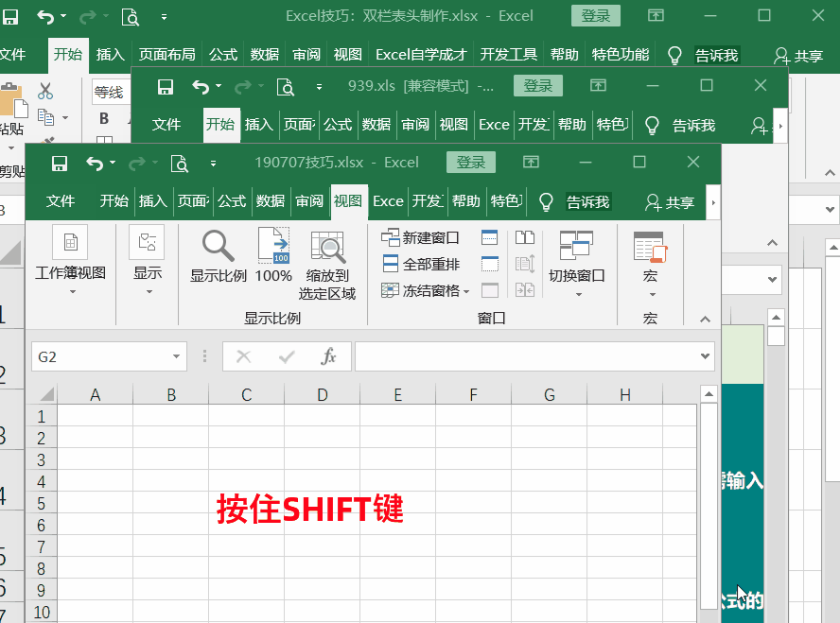The width and height of the screenshot is (840, 623).
Task: Open 插入 tab in 190707技巧 window
Action: coord(152,201)
